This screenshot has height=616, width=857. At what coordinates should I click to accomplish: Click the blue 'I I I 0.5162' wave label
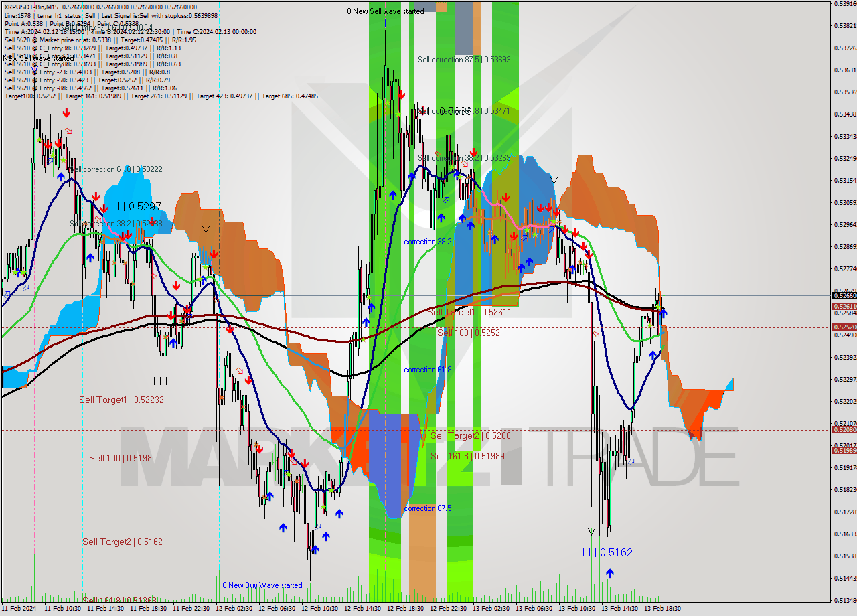pos(607,552)
